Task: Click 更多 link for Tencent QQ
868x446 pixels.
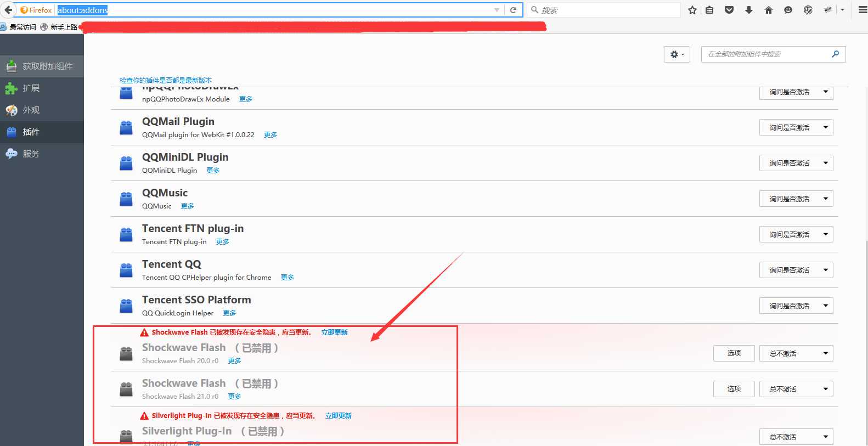Action: (x=288, y=278)
